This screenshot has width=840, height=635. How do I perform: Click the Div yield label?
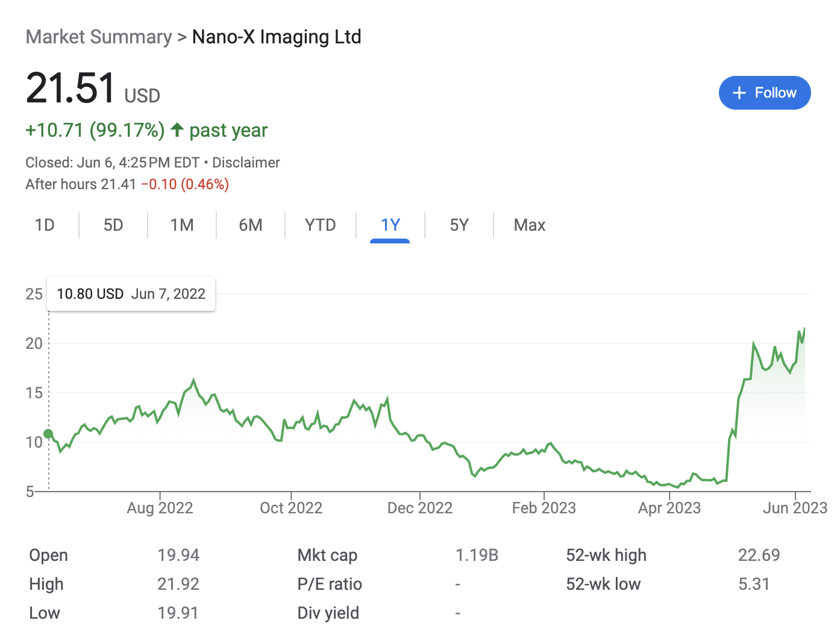328,613
